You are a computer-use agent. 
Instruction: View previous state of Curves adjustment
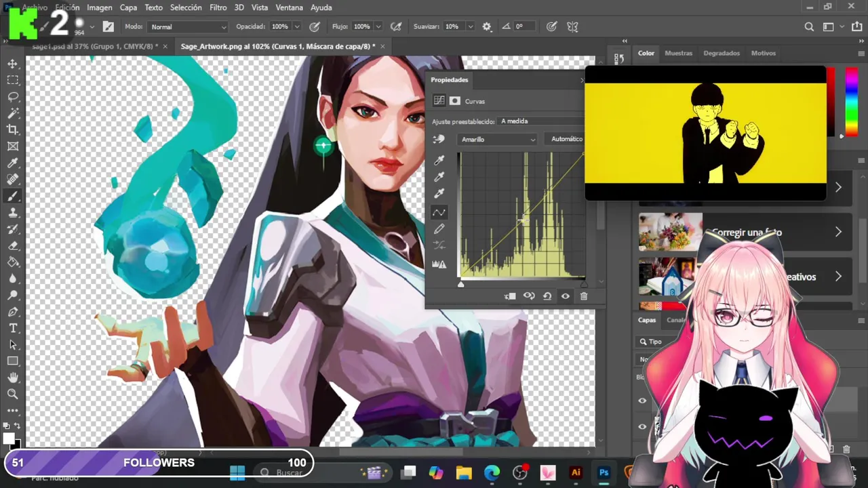click(x=529, y=296)
